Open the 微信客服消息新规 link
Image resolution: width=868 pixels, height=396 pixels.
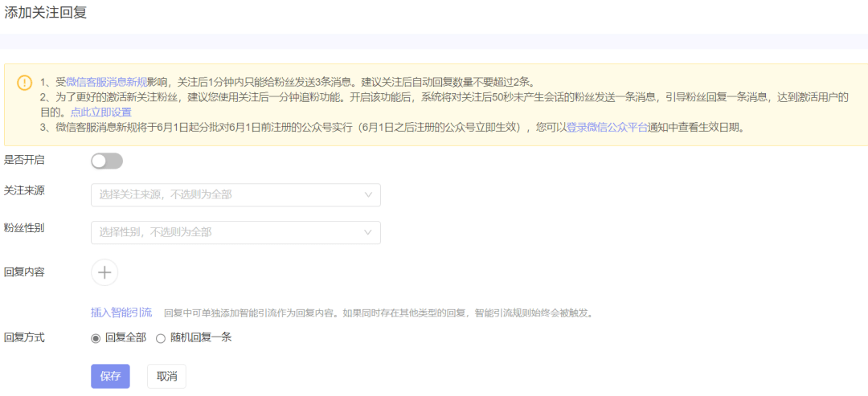point(106,82)
